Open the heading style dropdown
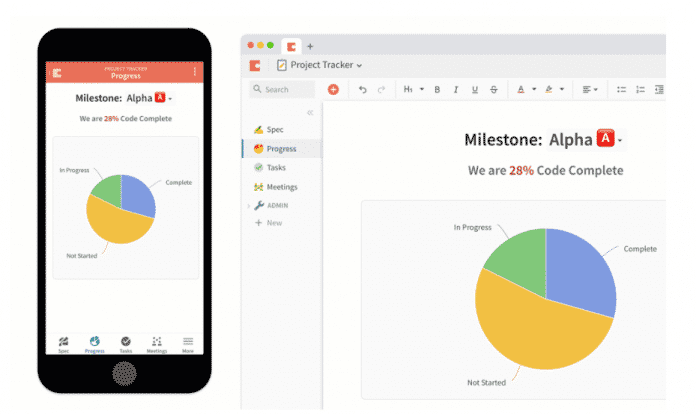696x414 pixels. click(x=413, y=89)
